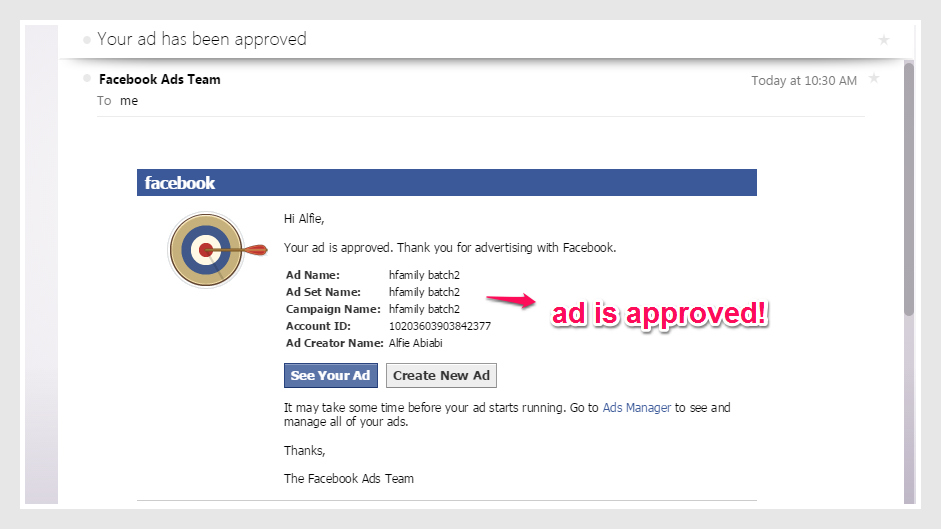Star the 'Your ad has been approved' subject
941x529 pixels.
pyautogui.click(x=883, y=40)
